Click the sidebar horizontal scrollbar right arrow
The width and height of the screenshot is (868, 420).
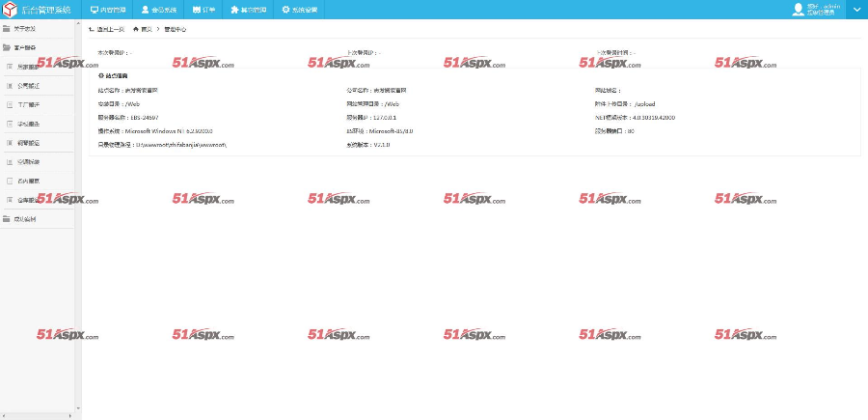point(70,415)
